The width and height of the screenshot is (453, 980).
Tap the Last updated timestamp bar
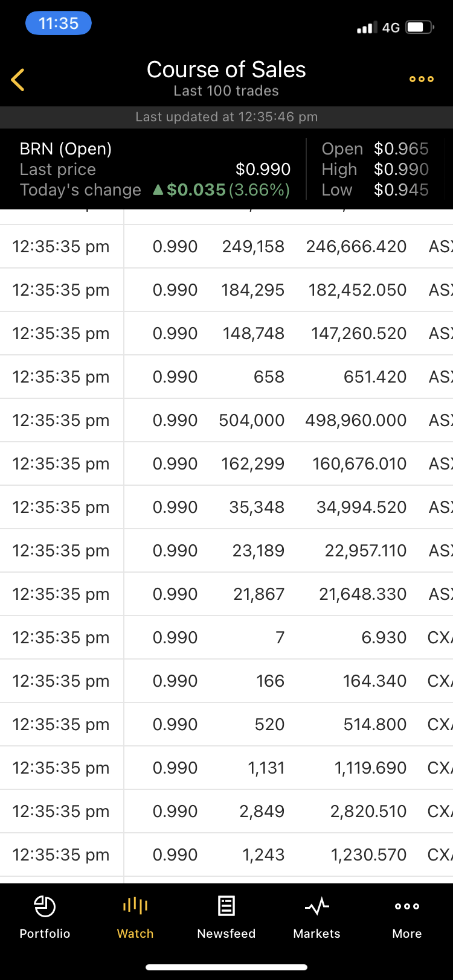226,117
